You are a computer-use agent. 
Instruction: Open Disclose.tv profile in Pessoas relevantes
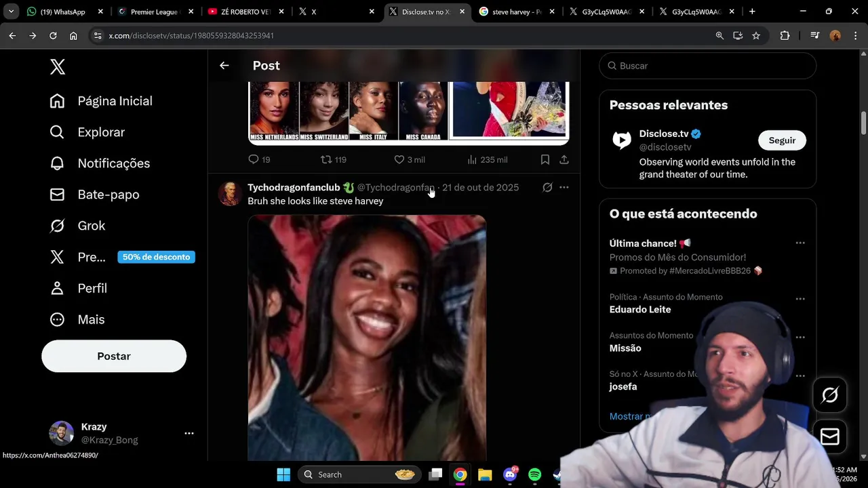[664, 134]
